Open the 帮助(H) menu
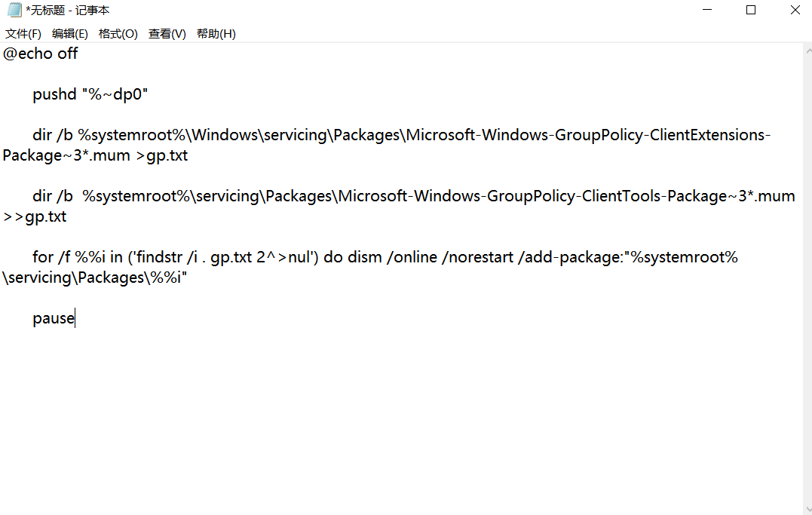Viewport: 812px width, 515px height. tap(216, 33)
